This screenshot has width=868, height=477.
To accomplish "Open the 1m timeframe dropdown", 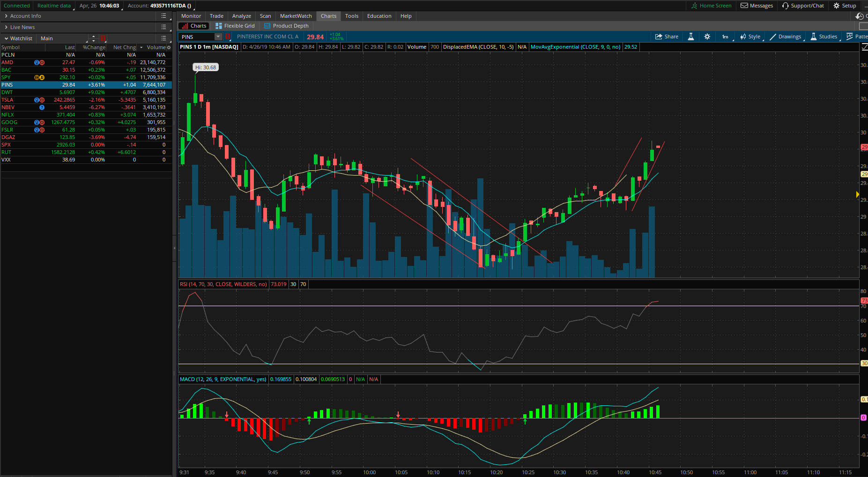I will point(725,37).
